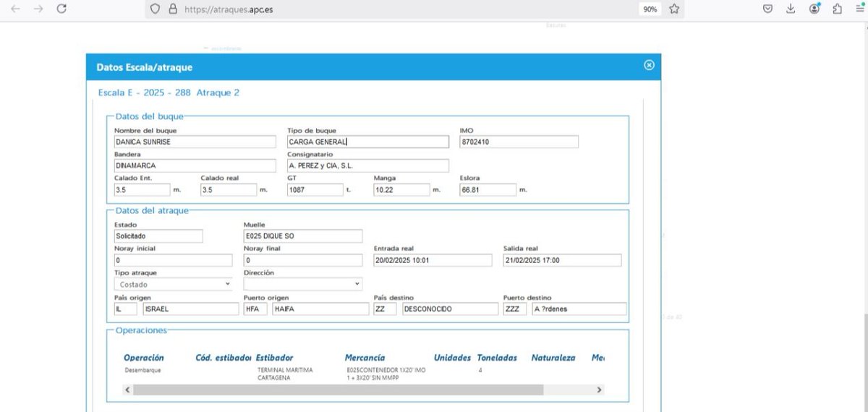
Task: Open the Firefox account icon
Action: [x=814, y=9]
